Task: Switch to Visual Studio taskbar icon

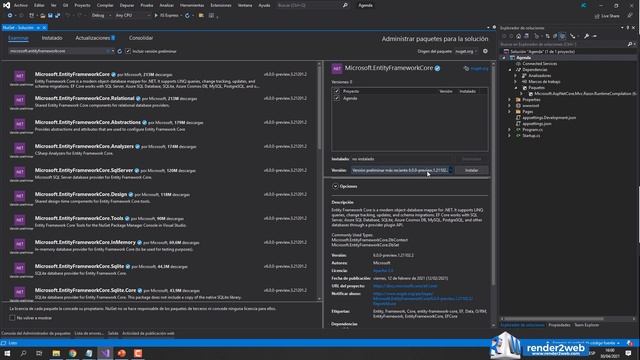Action: 105,353
